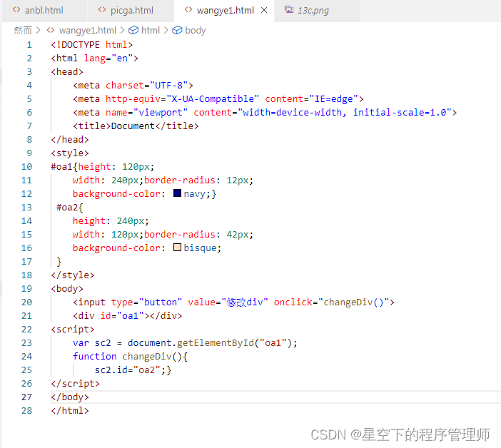Image resolution: width=501 pixels, height=448 pixels.
Task: Close the wangye1.html tab
Action: tap(264, 10)
